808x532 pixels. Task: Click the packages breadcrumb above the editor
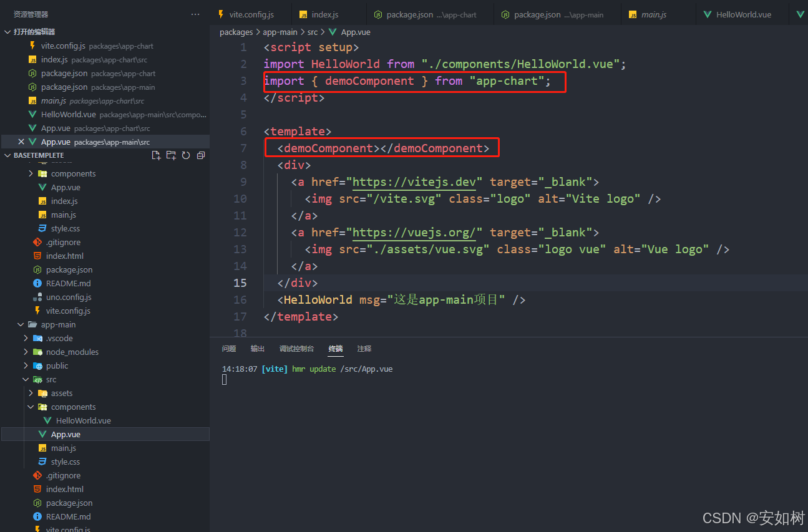pyautogui.click(x=236, y=32)
